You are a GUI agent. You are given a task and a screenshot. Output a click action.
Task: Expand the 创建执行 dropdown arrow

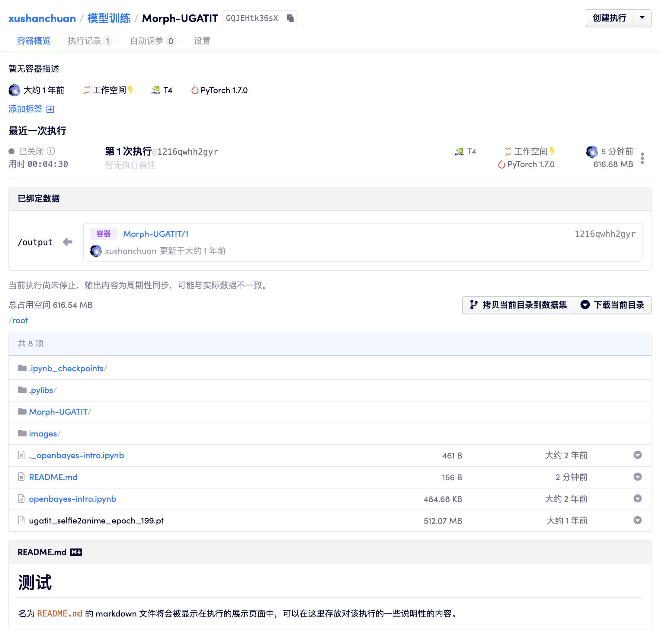(642, 18)
